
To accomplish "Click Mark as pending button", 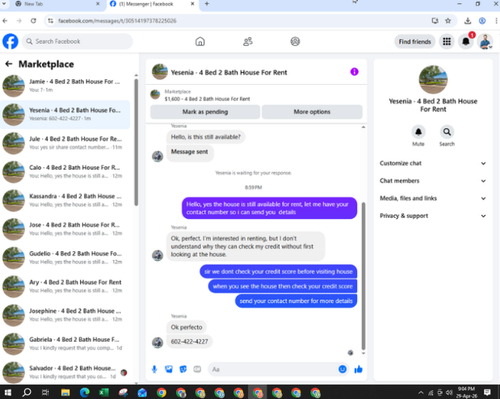I will (x=205, y=112).
